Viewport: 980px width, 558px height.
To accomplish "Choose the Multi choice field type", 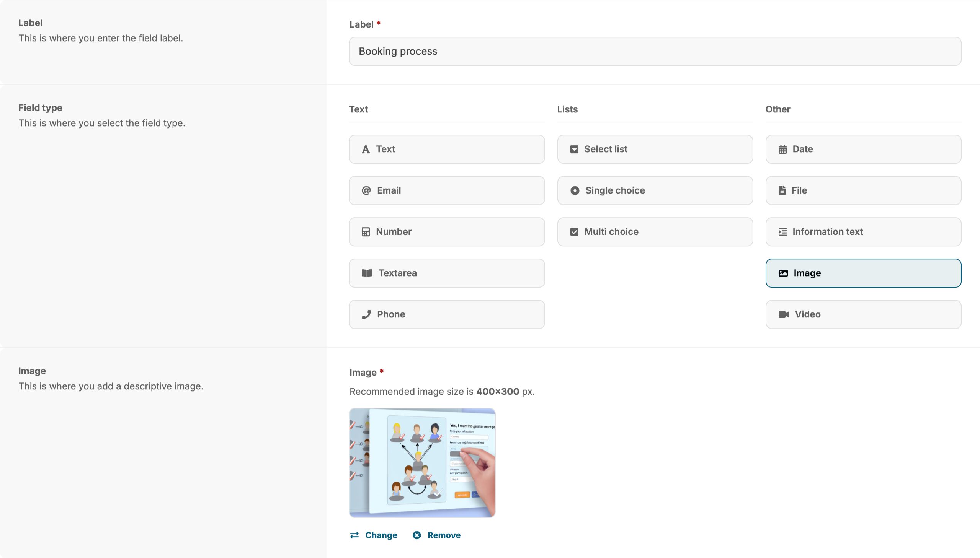I will 655,232.
